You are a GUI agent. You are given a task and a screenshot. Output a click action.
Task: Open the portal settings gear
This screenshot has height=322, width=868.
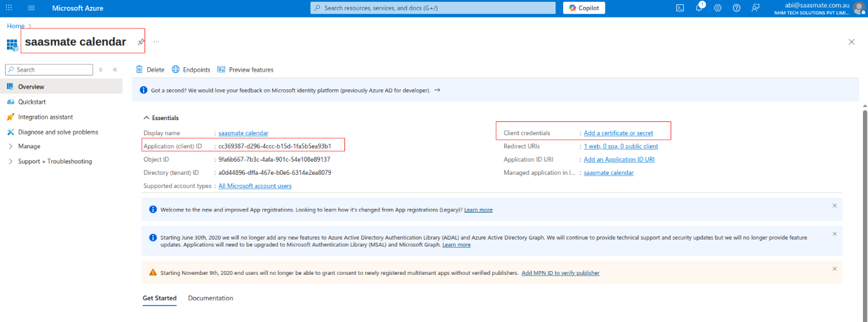pos(717,8)
